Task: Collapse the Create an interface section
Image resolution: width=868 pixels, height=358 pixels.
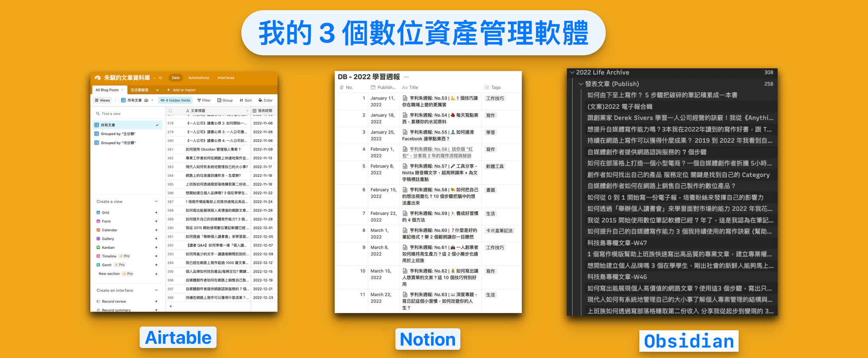Action: [x=156, y=290]
